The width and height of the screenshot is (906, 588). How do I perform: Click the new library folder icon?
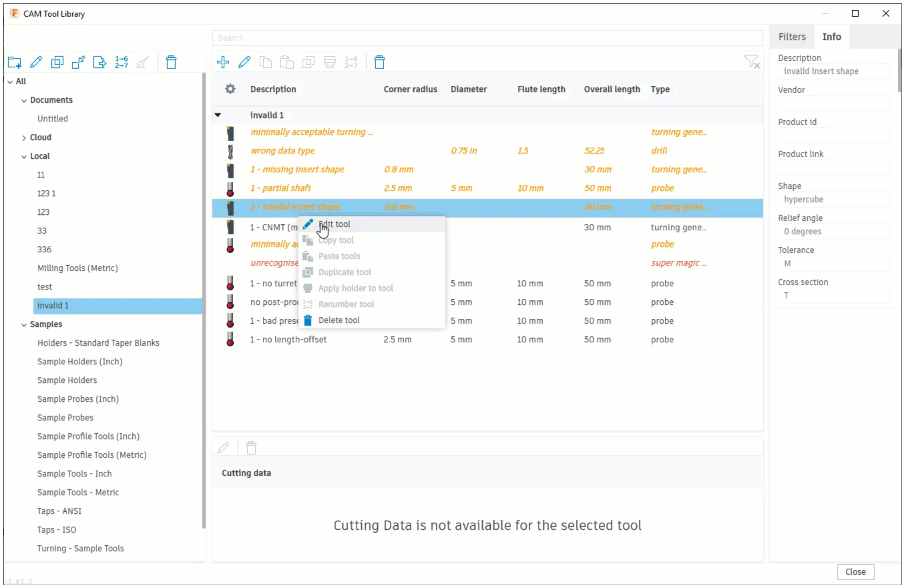click(x=14, y=62)
